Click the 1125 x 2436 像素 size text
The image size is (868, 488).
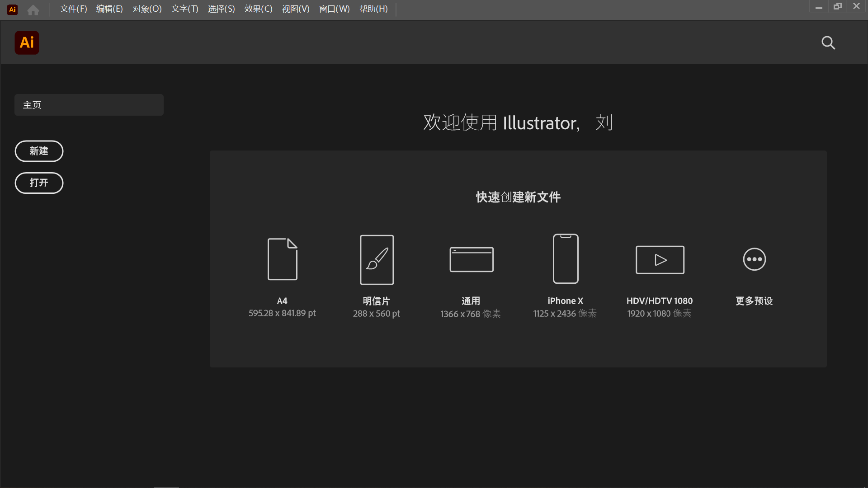click(x=565, y=314)
